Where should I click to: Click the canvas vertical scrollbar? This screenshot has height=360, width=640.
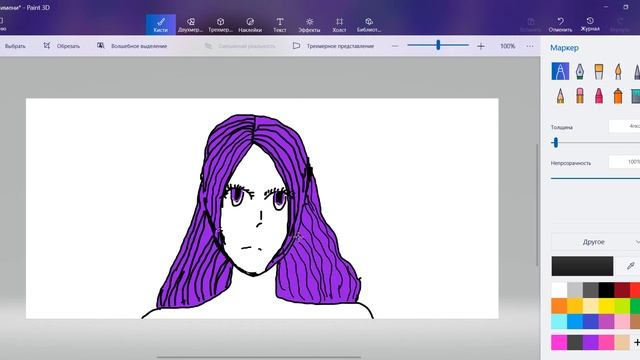(x=537, y=205)
